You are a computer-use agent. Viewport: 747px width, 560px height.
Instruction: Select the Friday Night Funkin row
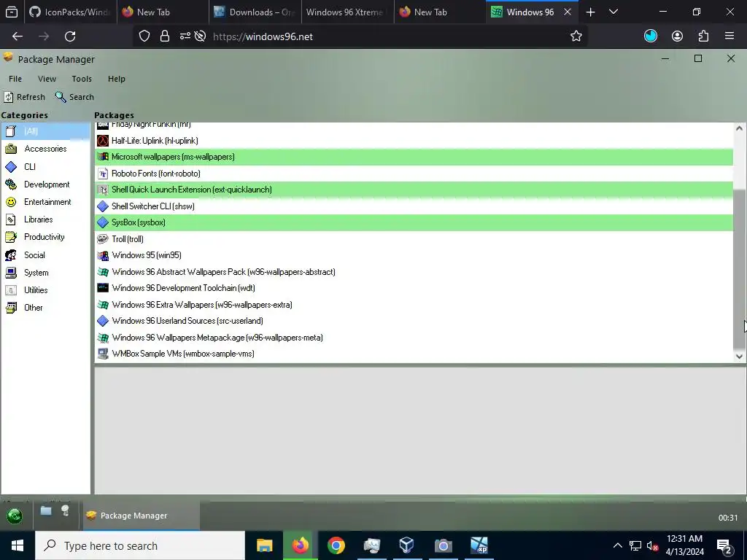(414, 126)
